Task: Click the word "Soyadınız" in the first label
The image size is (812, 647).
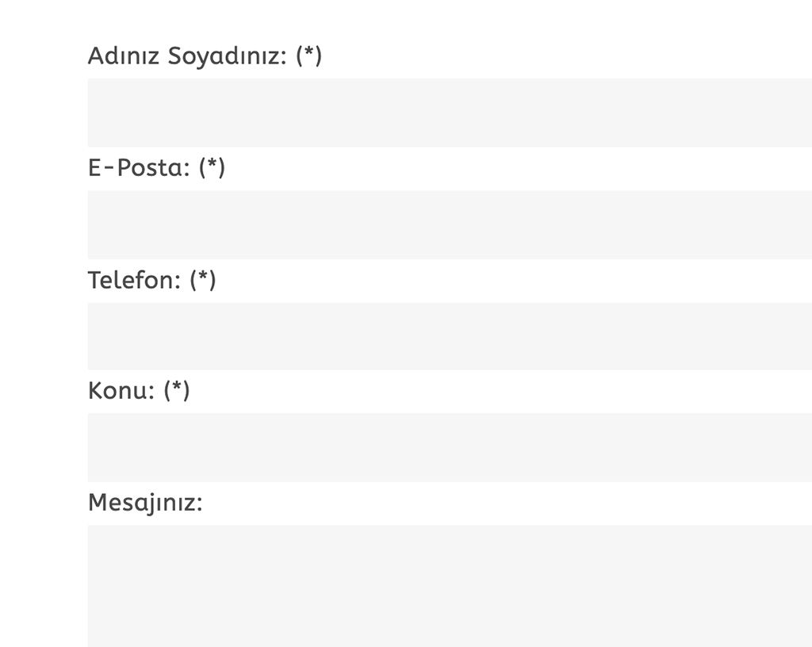Action: click(227, 56)
